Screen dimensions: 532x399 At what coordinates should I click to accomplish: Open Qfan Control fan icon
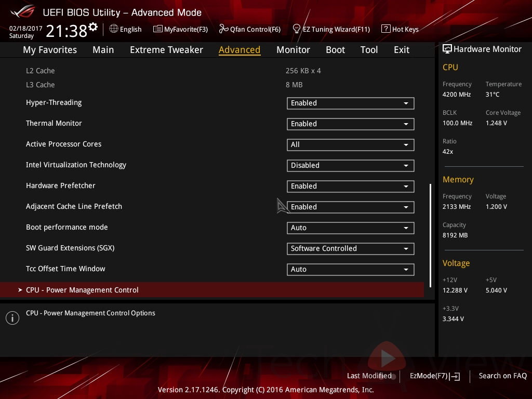[223, 29]
